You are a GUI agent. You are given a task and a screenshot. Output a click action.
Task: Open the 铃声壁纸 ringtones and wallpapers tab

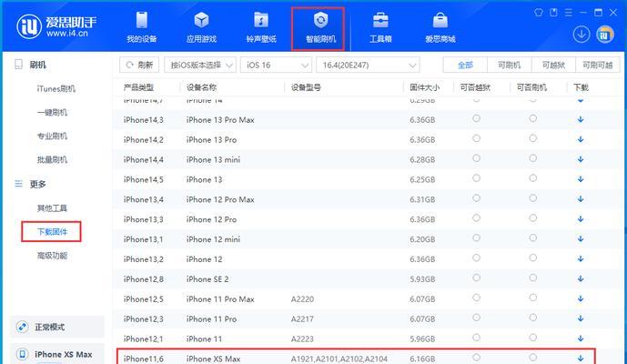coord(261,27)
